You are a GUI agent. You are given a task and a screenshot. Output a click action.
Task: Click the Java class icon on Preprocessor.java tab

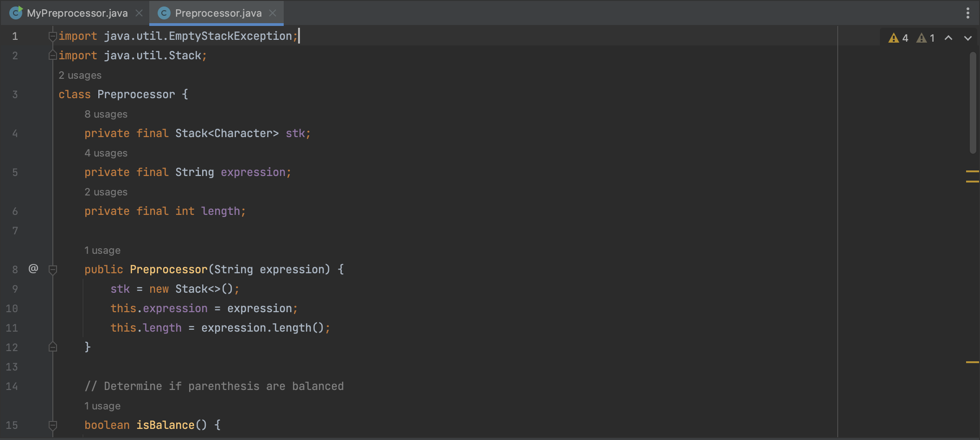click(165, 13)
